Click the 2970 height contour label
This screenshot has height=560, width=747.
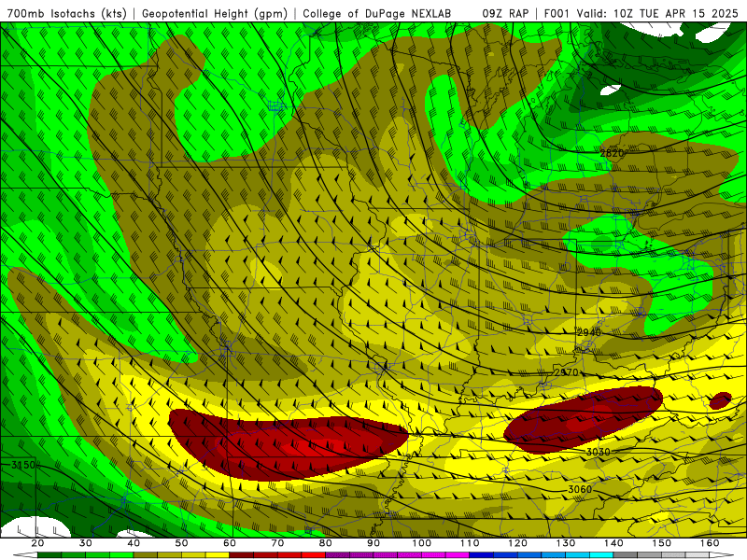pyautogui.click(x=566, y=372)
